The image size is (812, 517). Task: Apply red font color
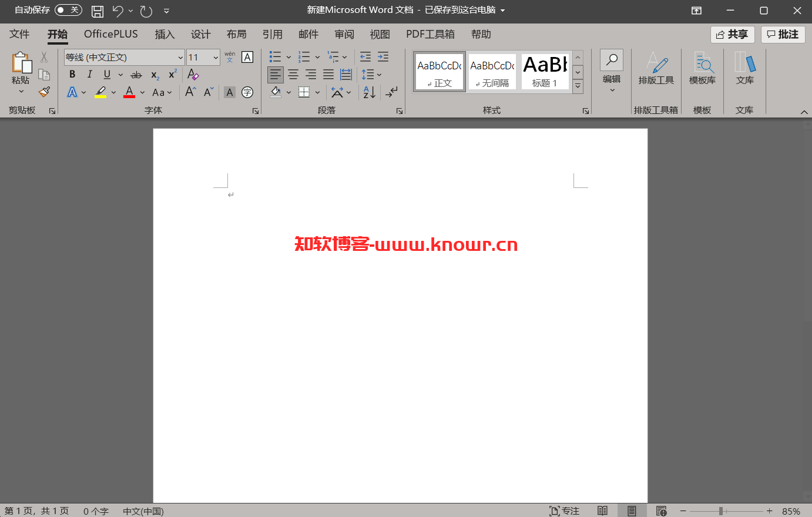coord(130,92)
